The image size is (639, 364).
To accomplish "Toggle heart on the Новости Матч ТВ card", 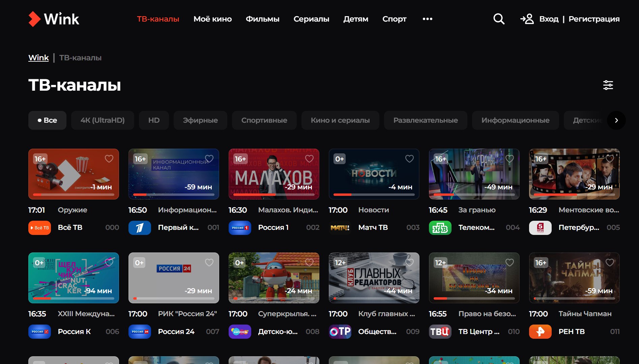I will pos(409,159).
